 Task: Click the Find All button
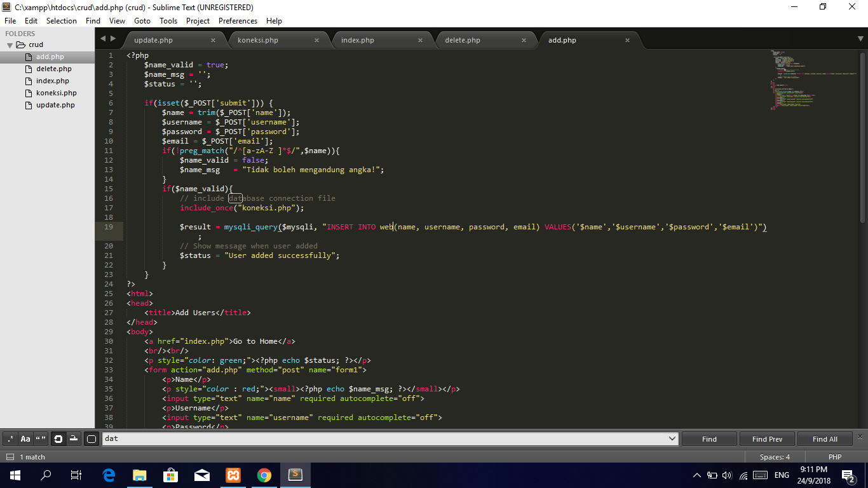click(x=825, y=439)
